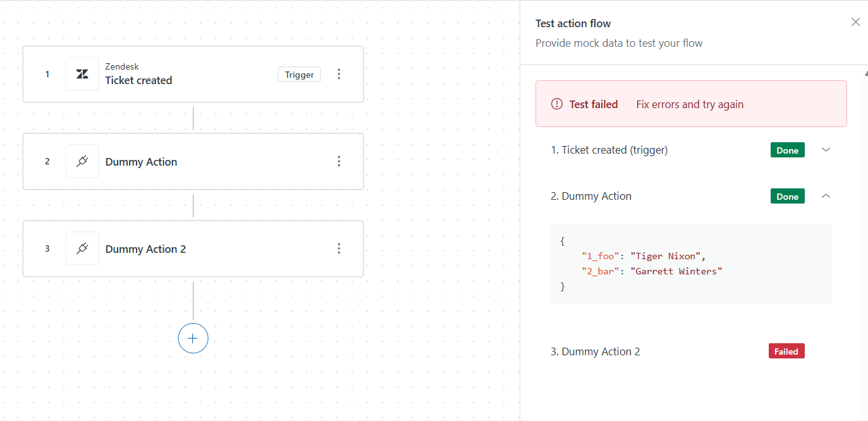Screen dimensions: 868x421
Task: Expand the Ticket created (trigger) result
Action: pos(826,150)
